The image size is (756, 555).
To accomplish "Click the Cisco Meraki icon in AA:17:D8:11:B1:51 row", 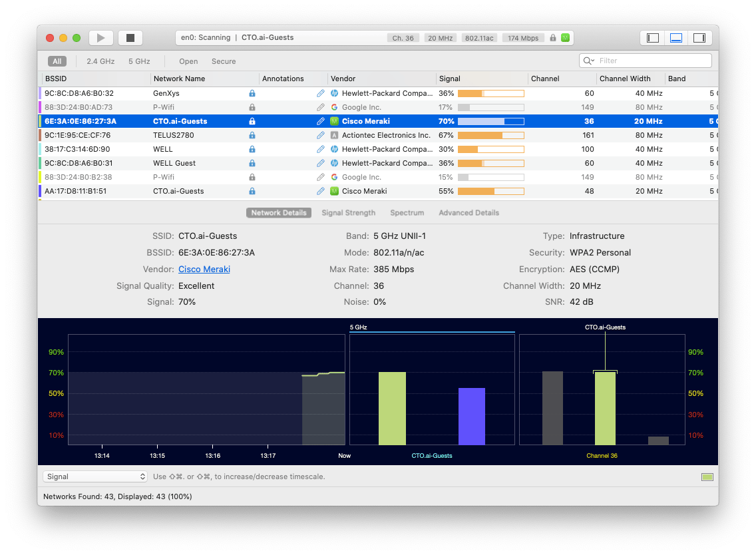I will point(334,191).
